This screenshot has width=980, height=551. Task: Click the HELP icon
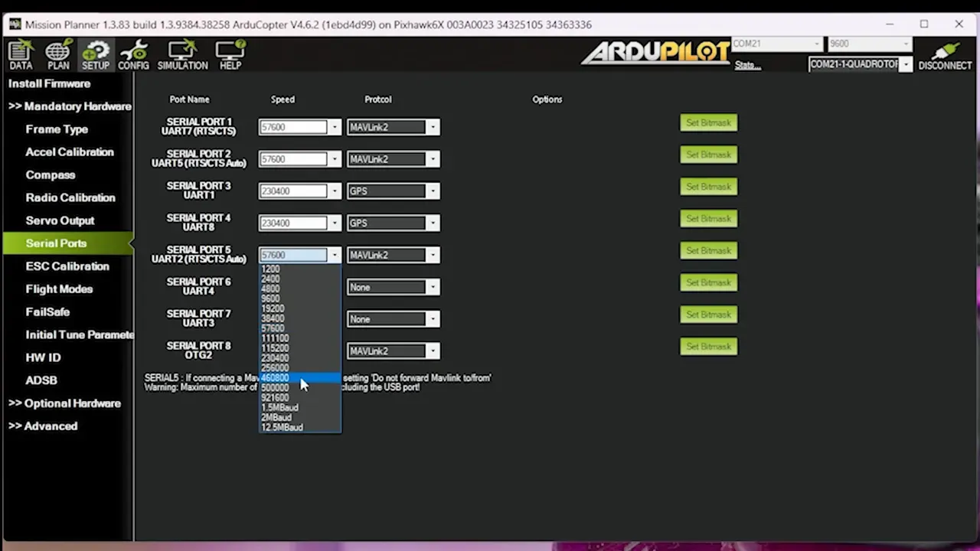(230, 55)
